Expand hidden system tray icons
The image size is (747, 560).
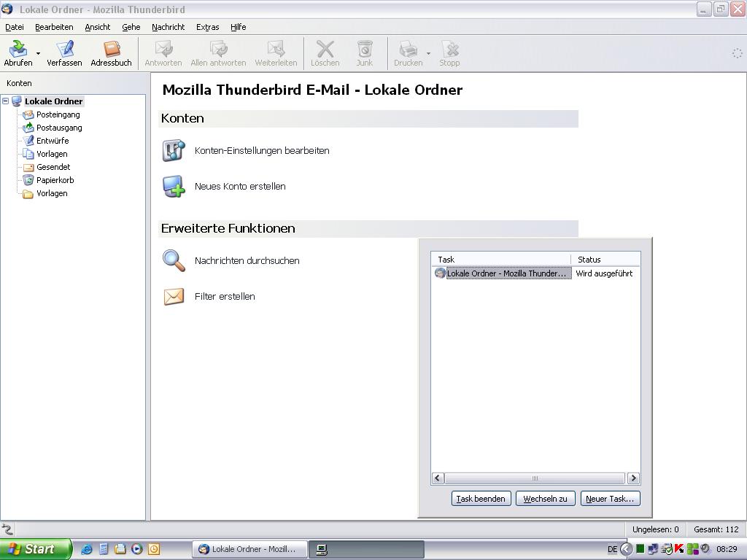(x=627, y=550)
